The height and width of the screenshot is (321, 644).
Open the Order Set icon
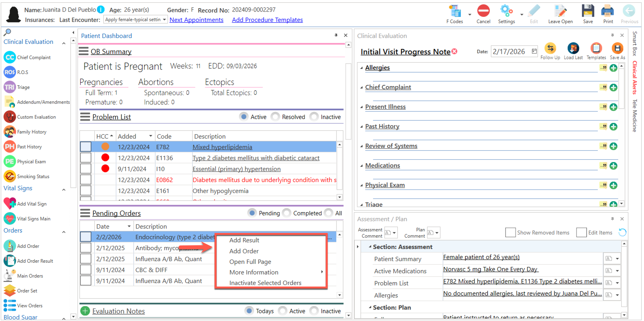10,290
